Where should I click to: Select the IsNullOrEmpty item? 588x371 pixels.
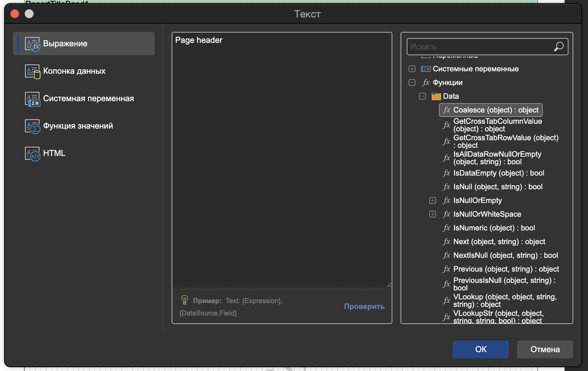(x=478, y=201)
